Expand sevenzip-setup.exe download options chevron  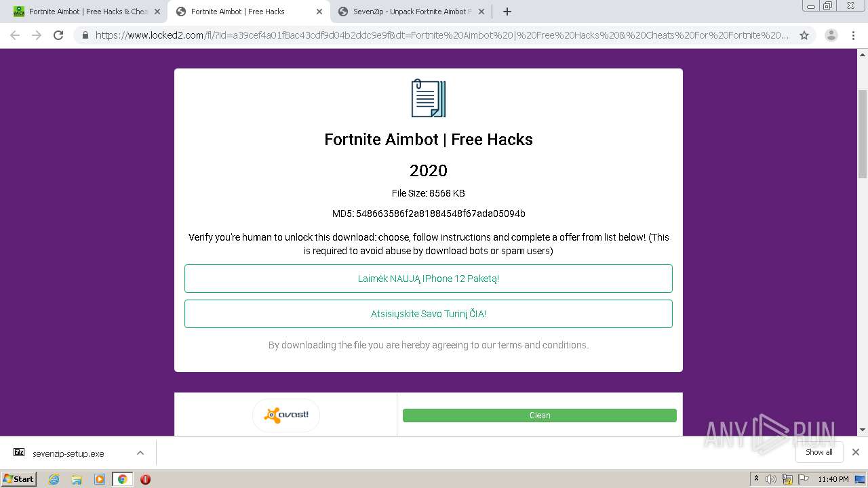140,453
